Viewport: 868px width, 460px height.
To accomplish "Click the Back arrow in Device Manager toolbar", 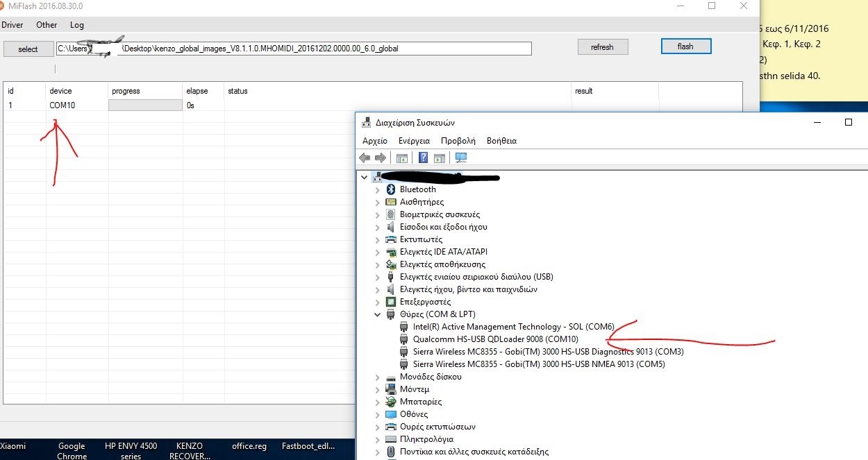I will (365, 157).
